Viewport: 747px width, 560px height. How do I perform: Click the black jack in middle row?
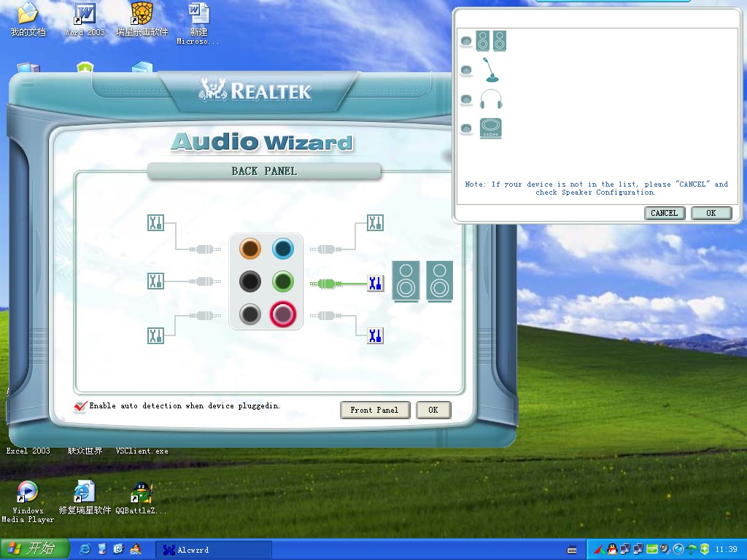coord(250,281)
